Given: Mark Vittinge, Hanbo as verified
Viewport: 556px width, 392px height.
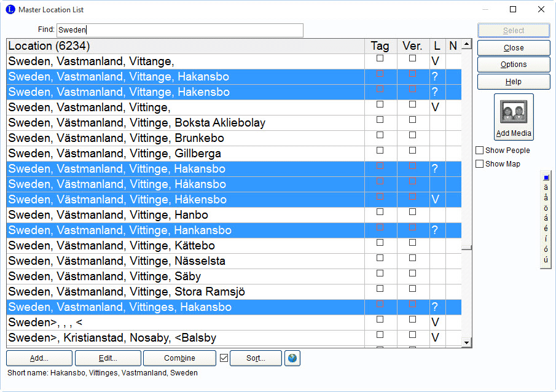Looking at the screenshot, I should click(412, 212).
